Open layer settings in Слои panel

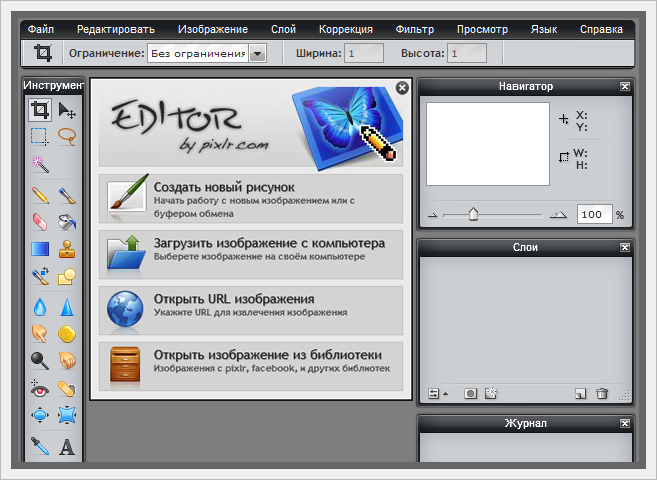pos(437,394)
